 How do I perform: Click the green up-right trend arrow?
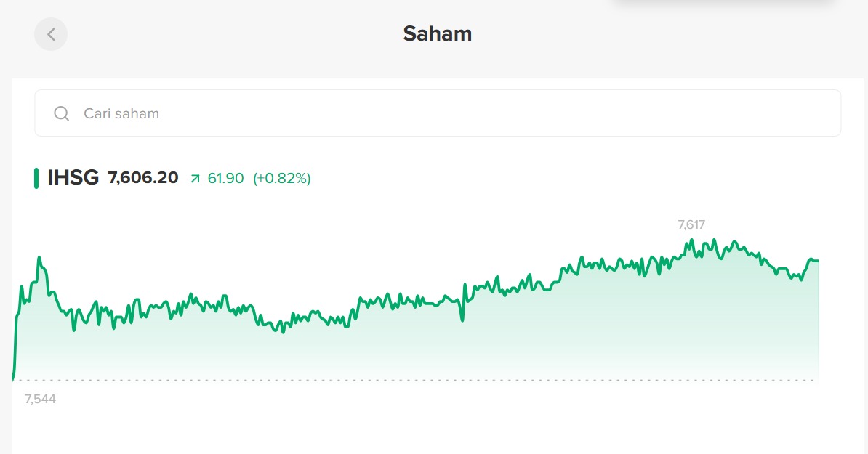(195, 178)
